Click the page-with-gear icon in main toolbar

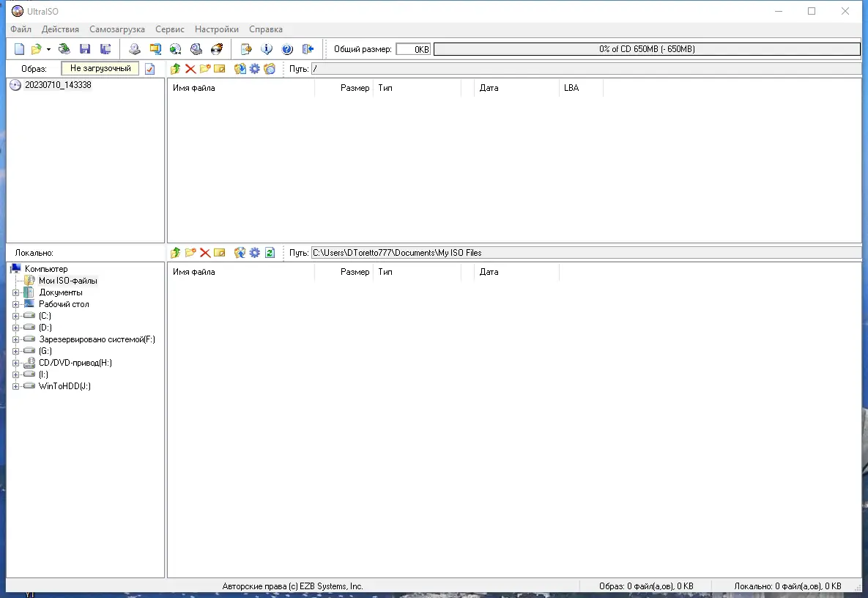coord(246,49)
